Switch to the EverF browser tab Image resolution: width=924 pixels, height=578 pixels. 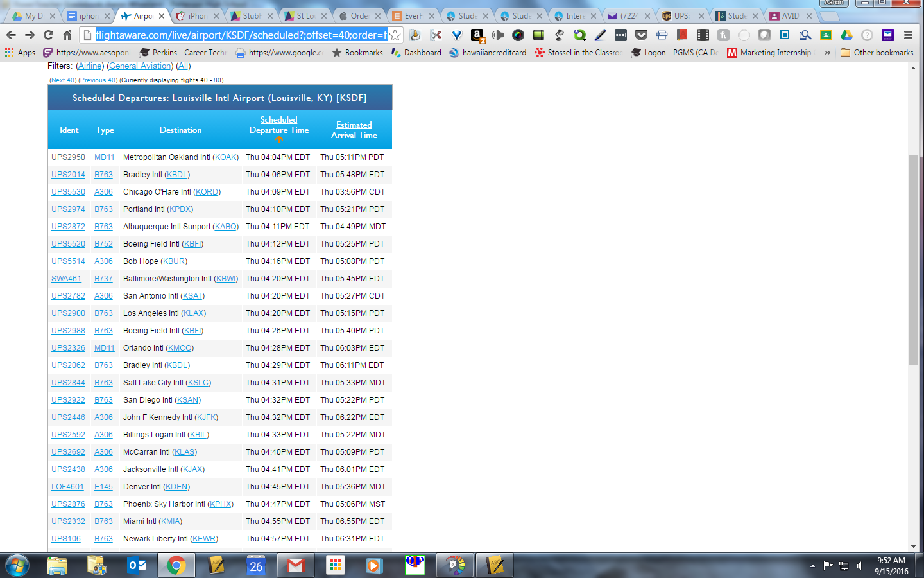coord(413,15)
